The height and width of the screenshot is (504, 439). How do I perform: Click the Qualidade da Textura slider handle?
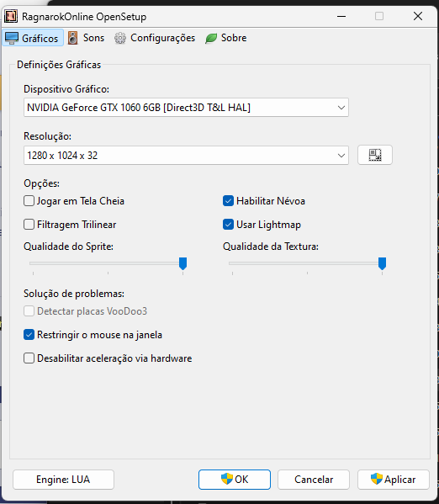(x=382, y=263)
